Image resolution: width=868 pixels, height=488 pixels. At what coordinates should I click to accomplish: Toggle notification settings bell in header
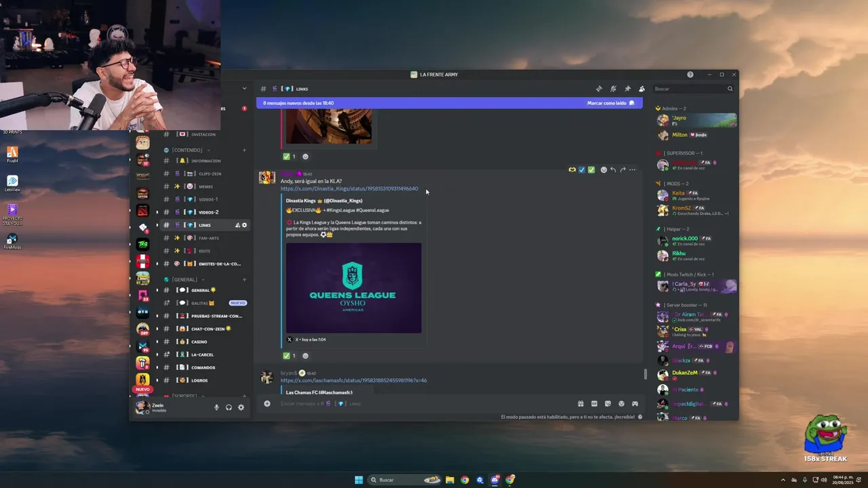613,89
